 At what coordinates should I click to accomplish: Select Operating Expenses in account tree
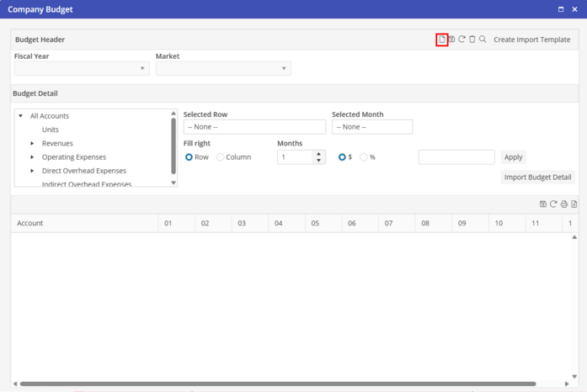(x=74, y=157)
